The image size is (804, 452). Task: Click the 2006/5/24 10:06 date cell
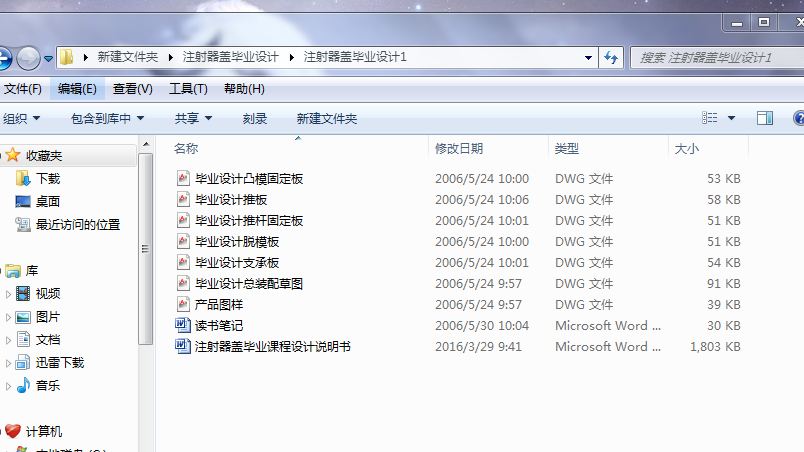(481, 199)
